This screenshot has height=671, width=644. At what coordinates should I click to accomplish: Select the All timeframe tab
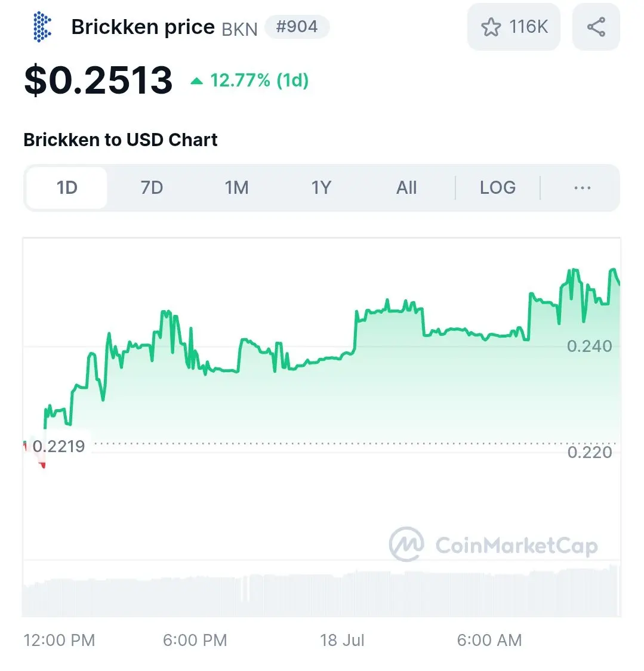coord(406,187)
